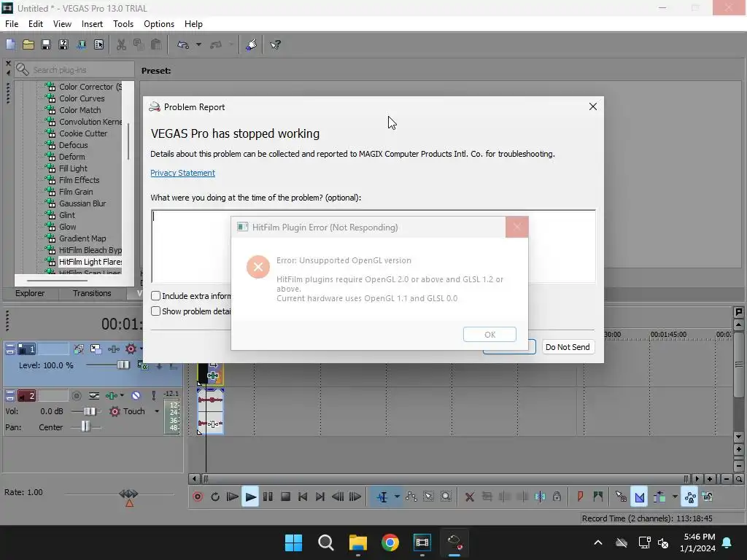The height and width of the screenshot is (560, 747).
Task: Click track 1 minimize/maximize height icon
Action: click(10, 349)
